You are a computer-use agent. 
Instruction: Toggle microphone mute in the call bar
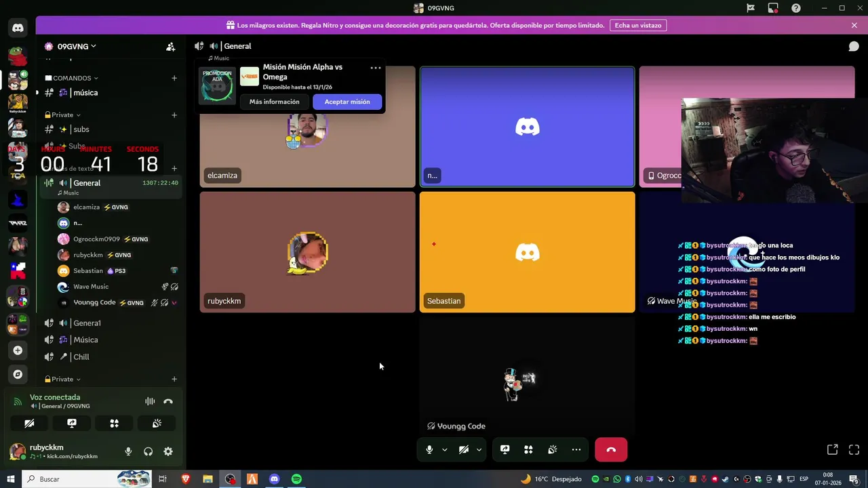pos(429,449)
